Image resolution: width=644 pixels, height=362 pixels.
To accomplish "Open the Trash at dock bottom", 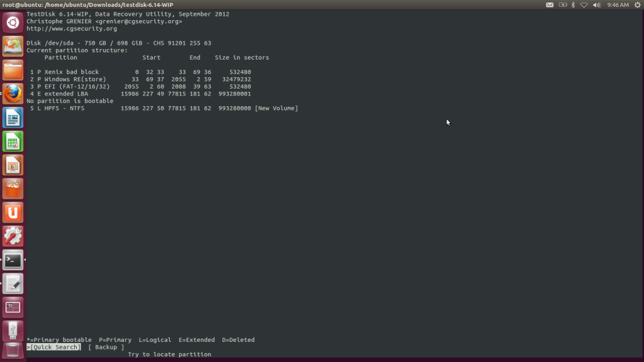I will 13,351.
